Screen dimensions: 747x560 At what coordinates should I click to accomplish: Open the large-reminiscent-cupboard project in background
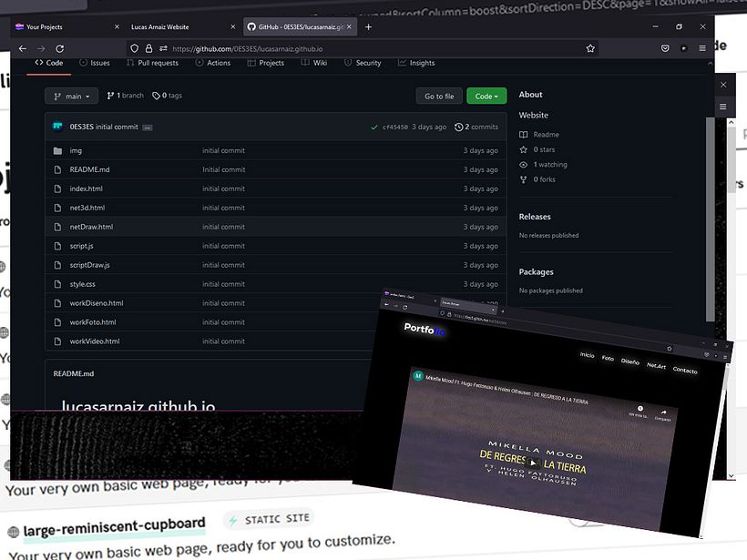(x=115, y=527)
